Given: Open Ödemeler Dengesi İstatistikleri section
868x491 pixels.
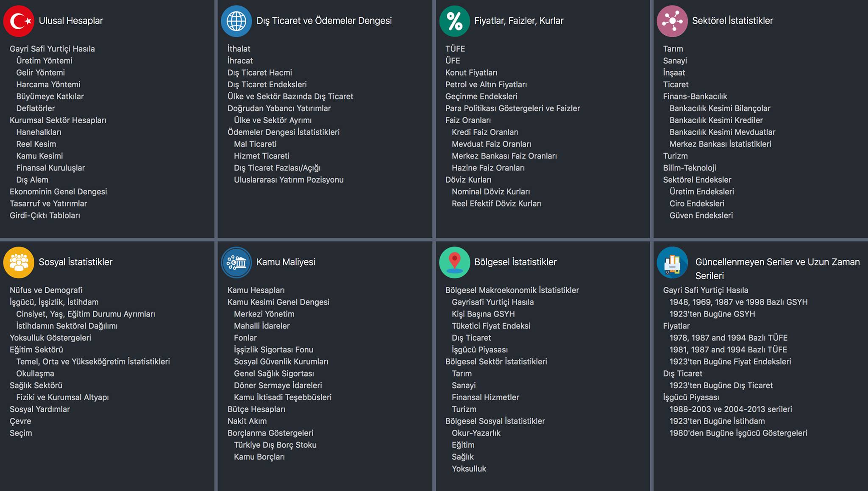Looking at the screenshot, I should (284, 132).
